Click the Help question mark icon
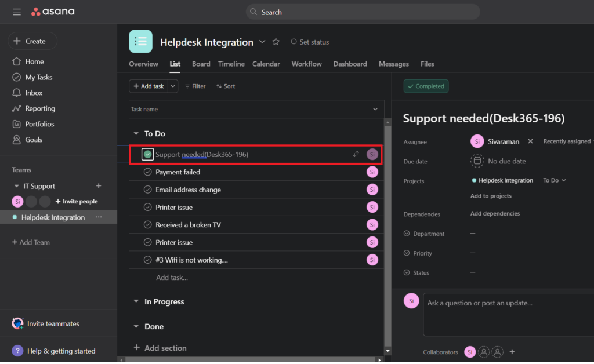 17,351
